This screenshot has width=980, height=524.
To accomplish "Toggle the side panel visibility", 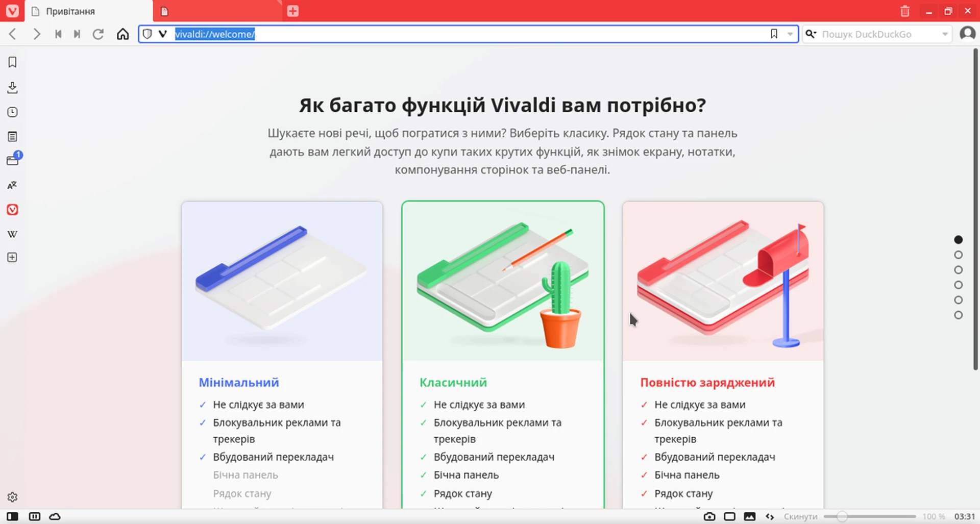I will coord(13,516).
